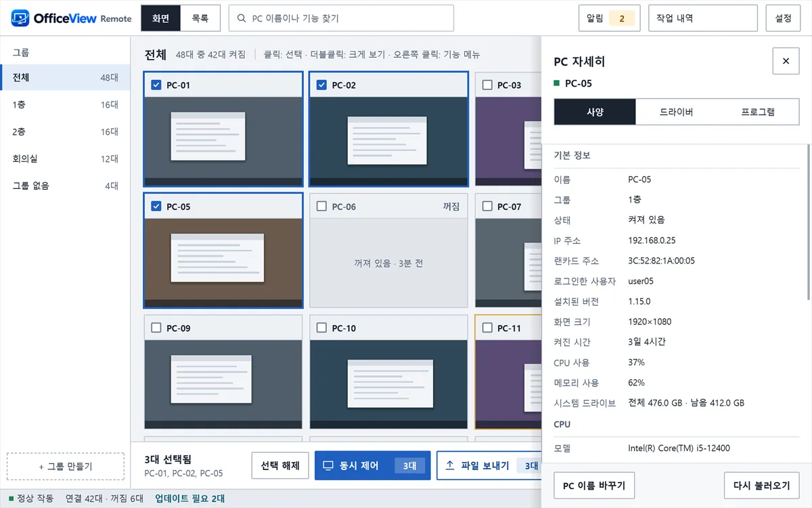The height and width of the screenshot is (508, 812).
Task: Click the search magnifier icon
Action: (x=242, y=18)
